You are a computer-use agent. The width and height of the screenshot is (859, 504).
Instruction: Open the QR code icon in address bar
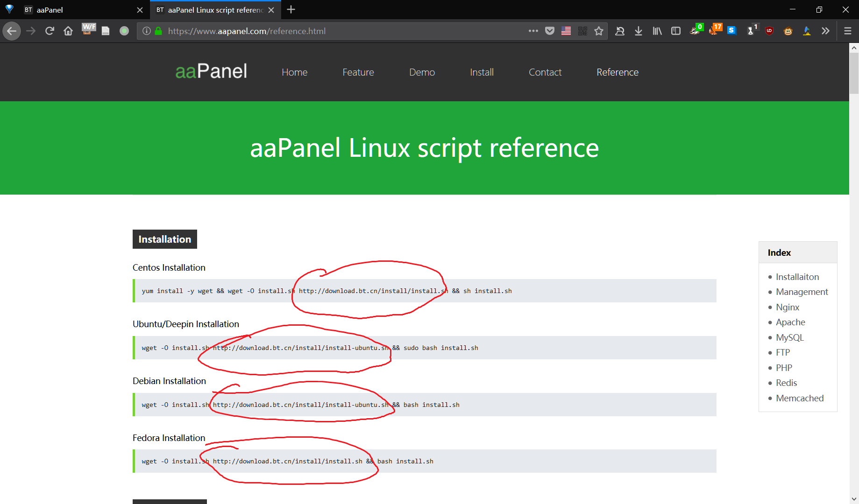coord(582,31)
